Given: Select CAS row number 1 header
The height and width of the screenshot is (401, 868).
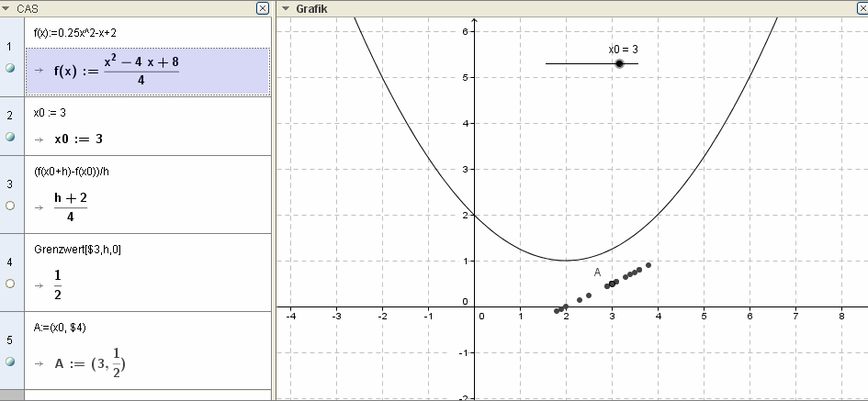Looking at the screenshot, I should click(9, 46).
